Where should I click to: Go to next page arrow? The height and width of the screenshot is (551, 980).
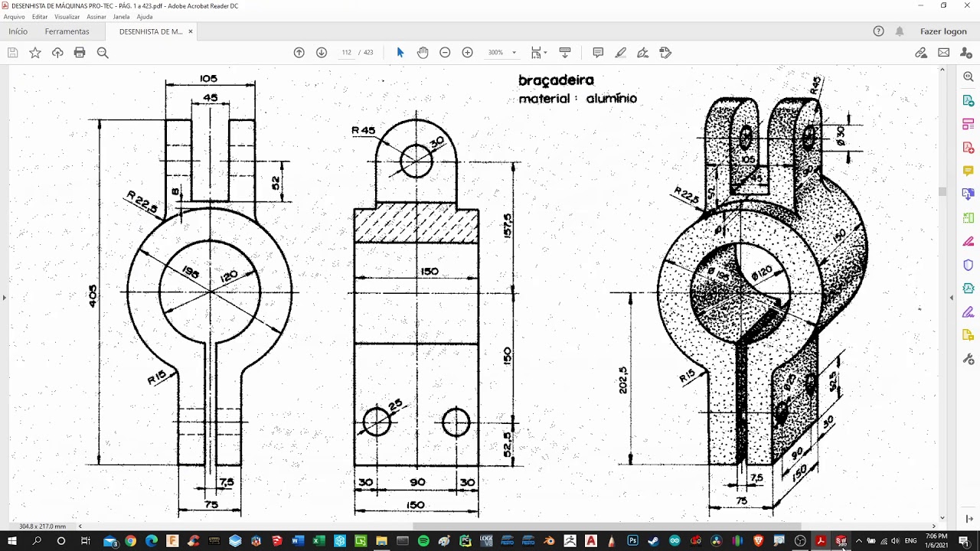point(322,53)
